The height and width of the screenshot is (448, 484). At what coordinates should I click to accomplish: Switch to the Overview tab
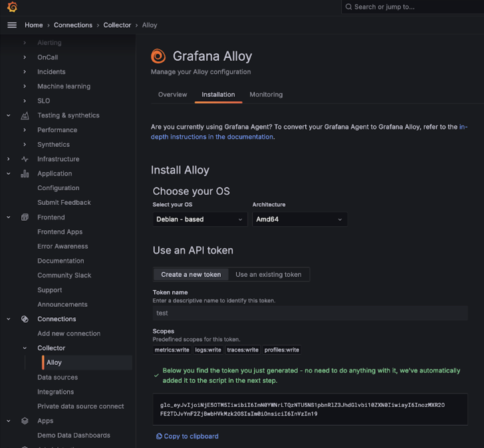click(x=172, y=95)
